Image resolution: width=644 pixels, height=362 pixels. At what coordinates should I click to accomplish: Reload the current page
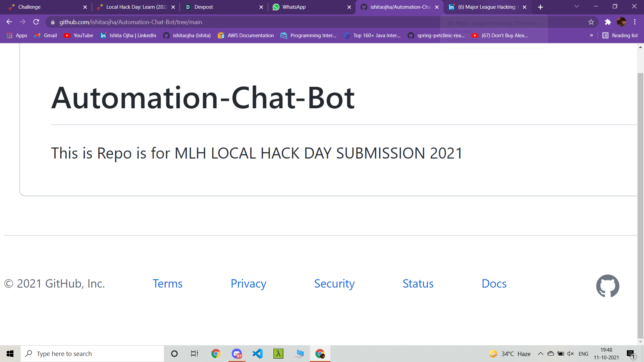[x=36, y=22]
